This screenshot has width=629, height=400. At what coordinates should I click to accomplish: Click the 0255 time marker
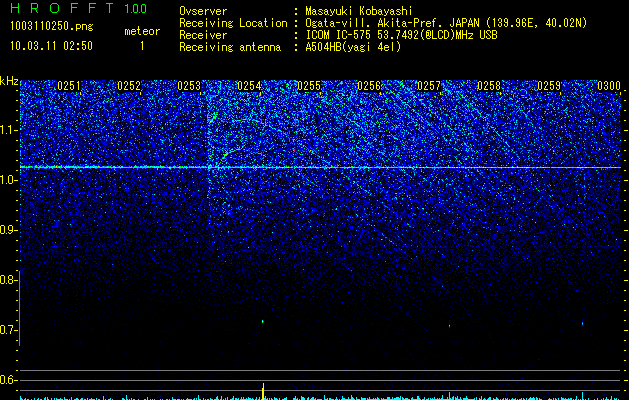coord(309,86)
